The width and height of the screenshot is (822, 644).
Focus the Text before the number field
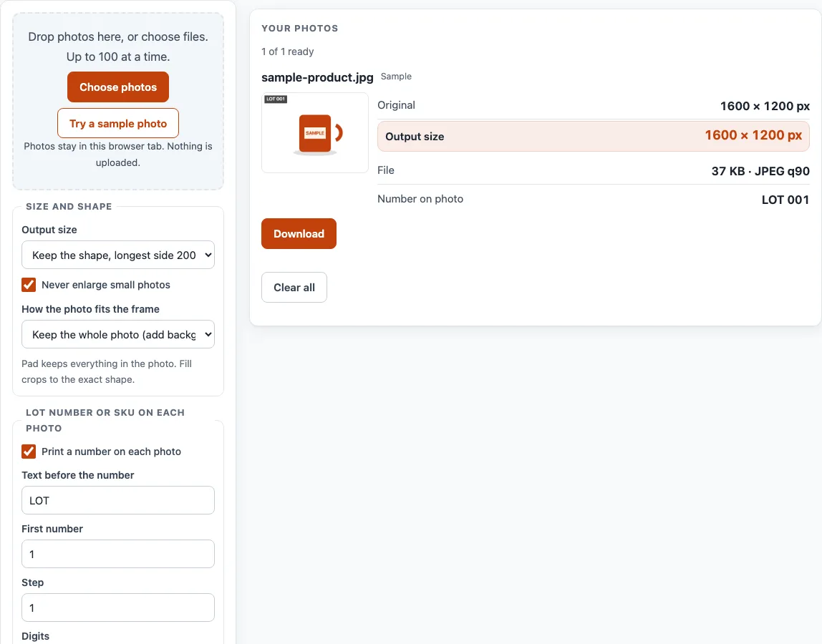(118, 500)
